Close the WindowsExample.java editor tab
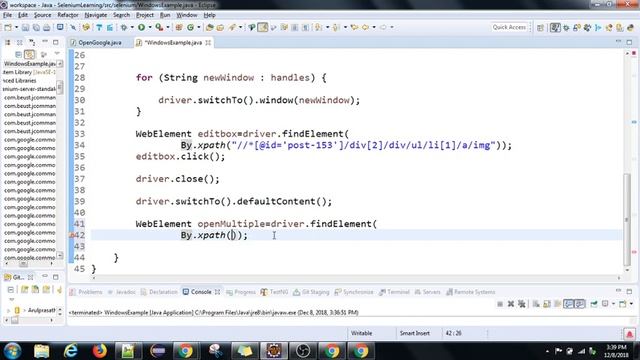The image size is (640, 360). [208, 42]
